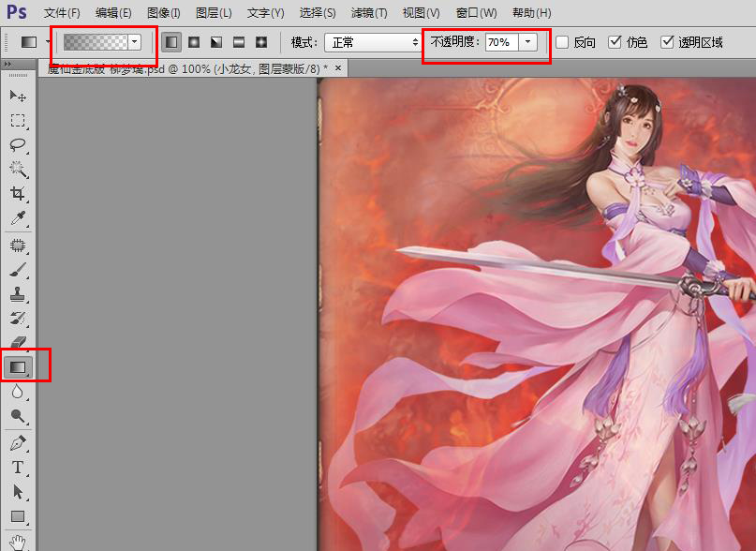Viewport: 756px width, 551px height.
Task: Select the Hand tool
Action: tap(18, 542)
